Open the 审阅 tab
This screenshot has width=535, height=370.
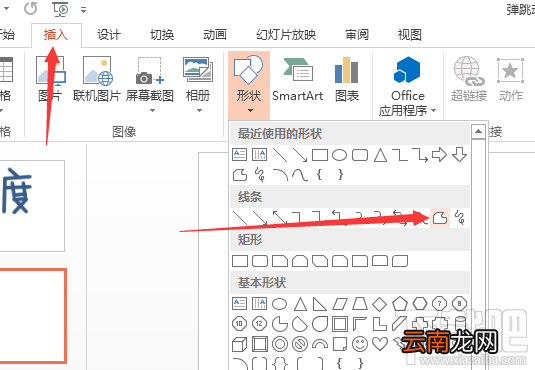[x=357, y=35]
